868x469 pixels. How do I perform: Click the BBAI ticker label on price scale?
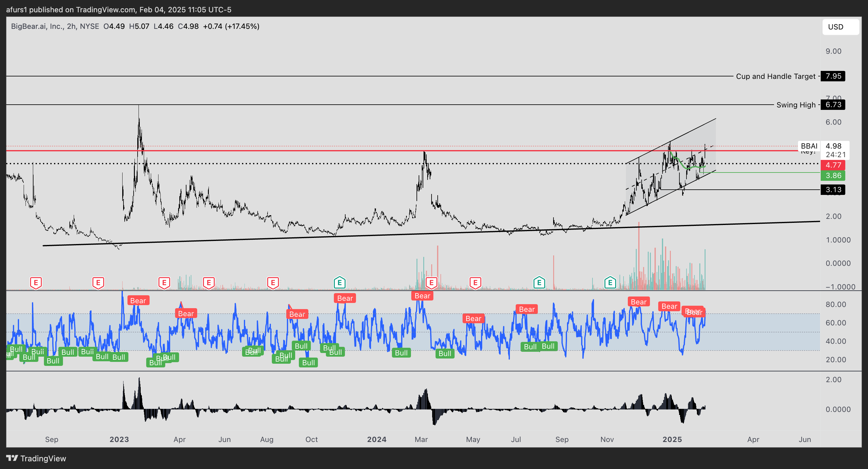pos(809,146)
